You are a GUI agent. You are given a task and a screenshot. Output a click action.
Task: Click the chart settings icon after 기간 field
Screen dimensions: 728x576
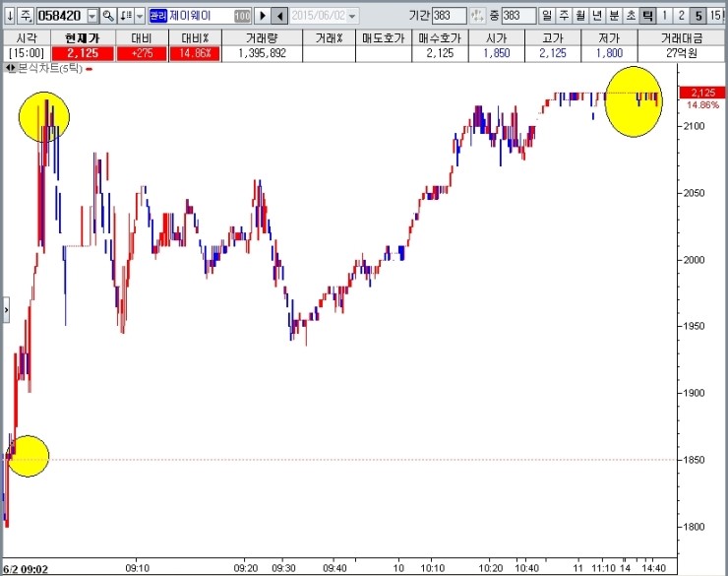(x=477, y=16)
